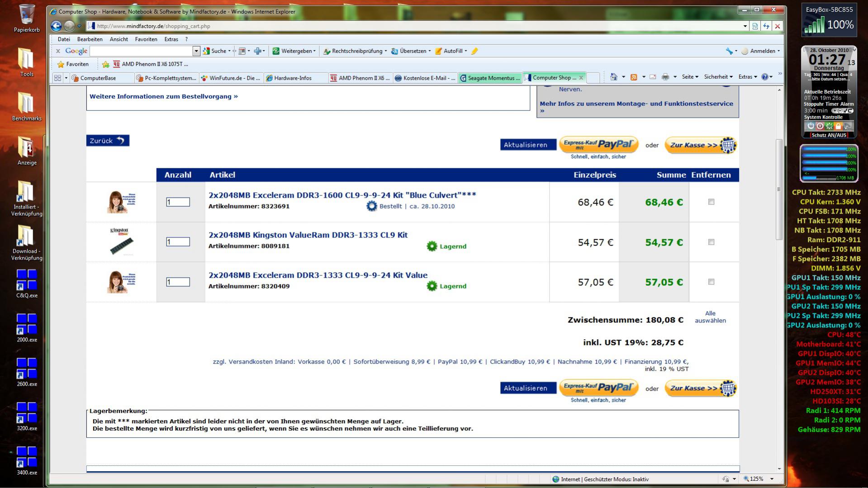
Task: Click the Favoriten star button
Action: pyautogui.click(x=73, y=64)
